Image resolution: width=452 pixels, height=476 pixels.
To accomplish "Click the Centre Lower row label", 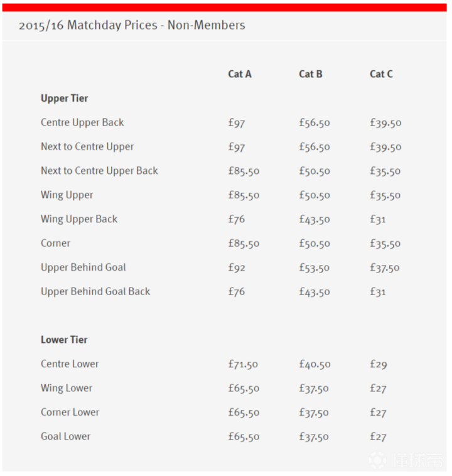I will point(70,364).
